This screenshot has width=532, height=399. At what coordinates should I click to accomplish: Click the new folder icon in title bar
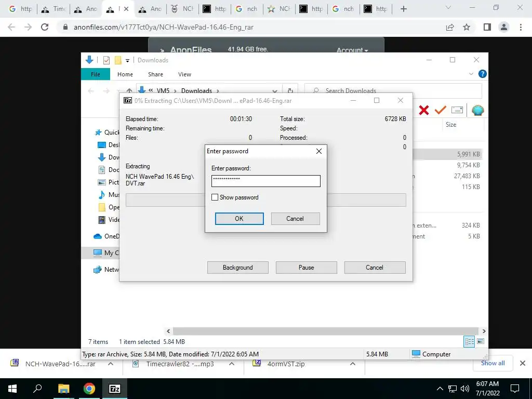[x=118, y=60]
